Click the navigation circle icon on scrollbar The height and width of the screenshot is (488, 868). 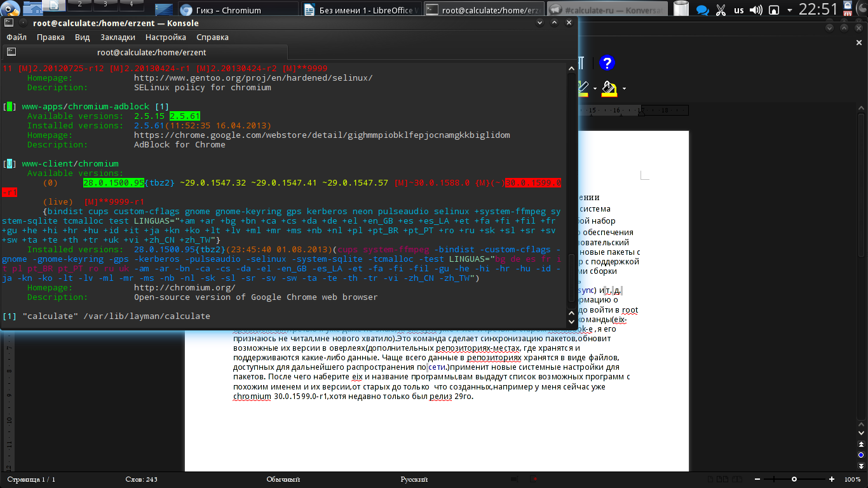(x=861, y=455)
